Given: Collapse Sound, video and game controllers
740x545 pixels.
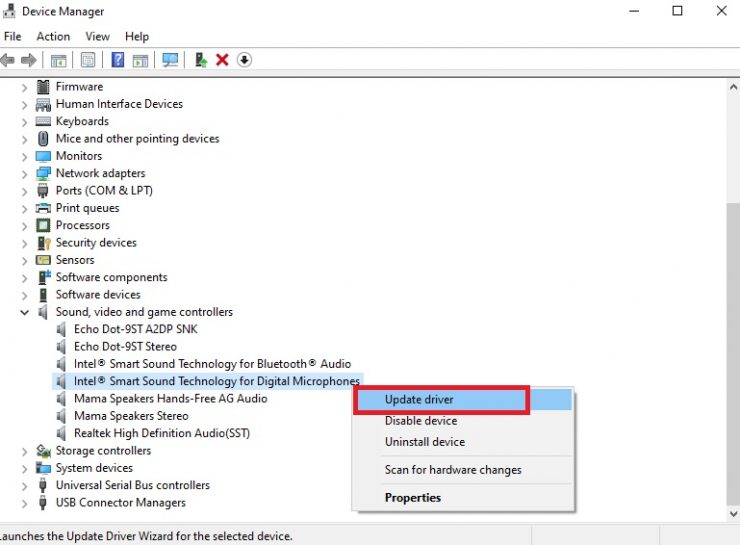Looking at the screenshot, I should point(25,312).
